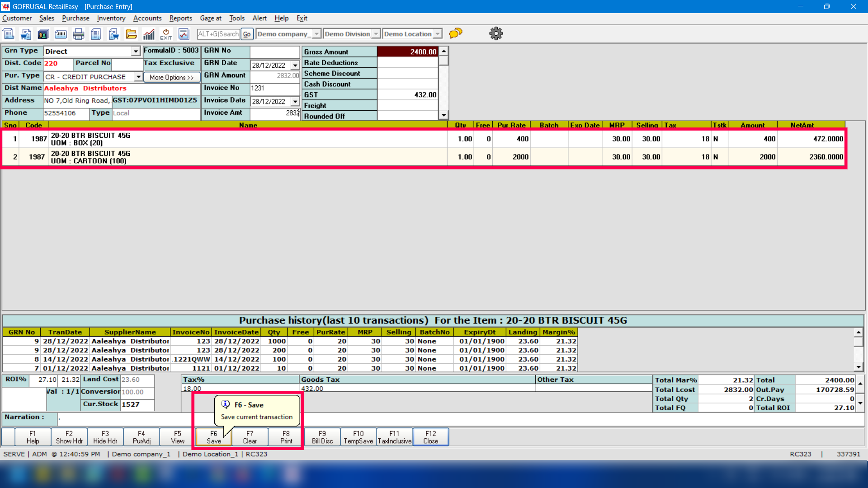868x488 pixels.
Task: Click the barcode icon in toolbar
Action: pos(61,34)
